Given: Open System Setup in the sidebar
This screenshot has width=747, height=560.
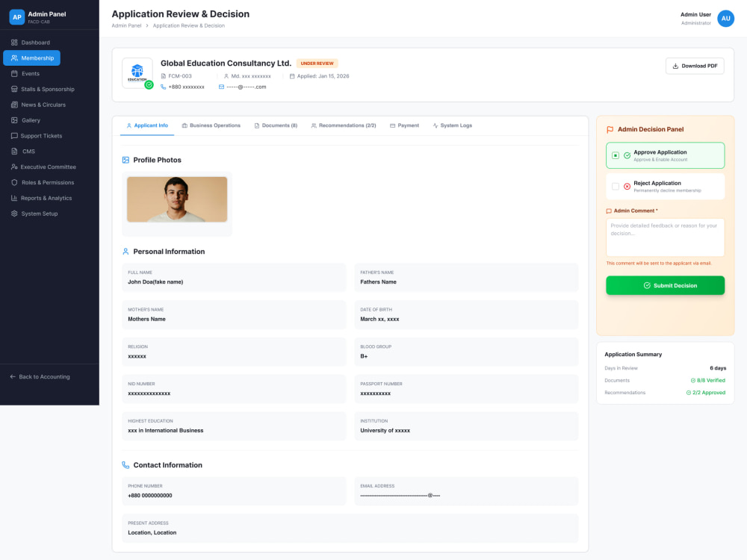Looking at the screenshot, I should pos(40,214).
